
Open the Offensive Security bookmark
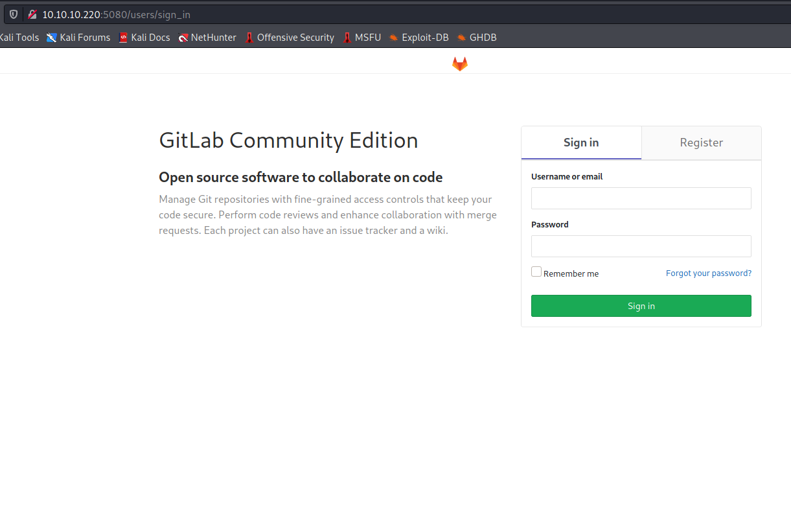[x=290, y=37]
